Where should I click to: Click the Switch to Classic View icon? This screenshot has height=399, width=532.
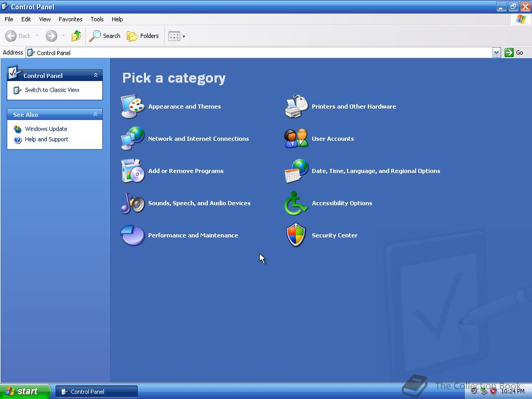(x=17, y=90)
